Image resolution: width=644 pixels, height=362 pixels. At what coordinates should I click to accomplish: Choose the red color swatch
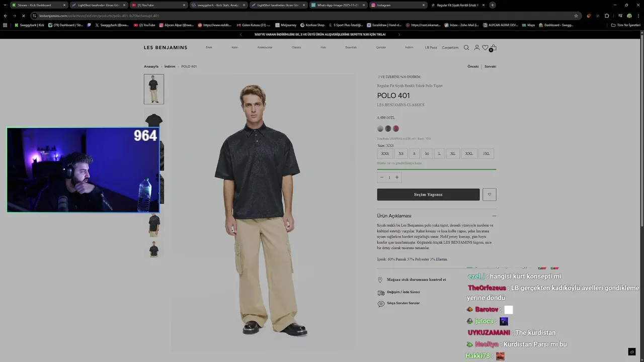tap(396, 129)
